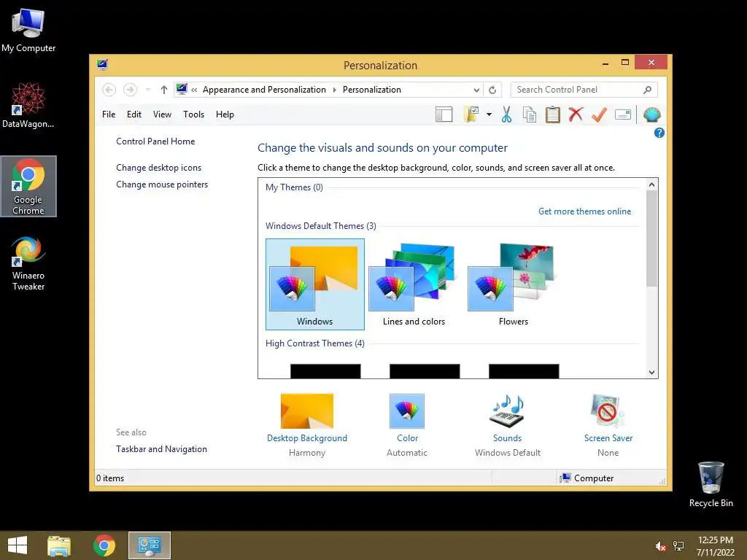
Task: Click the clipboard Paste icon
Action: 553,114
